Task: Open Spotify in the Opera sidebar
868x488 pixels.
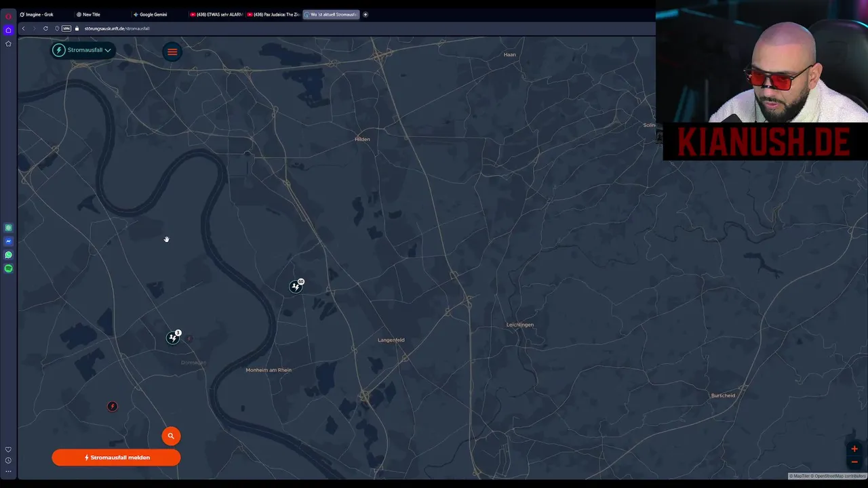Action: [x=8, y=268]
